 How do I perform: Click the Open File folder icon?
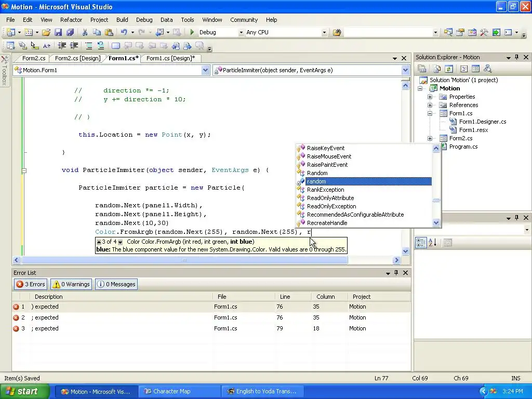pyautogui.click(x=46, y=32)
